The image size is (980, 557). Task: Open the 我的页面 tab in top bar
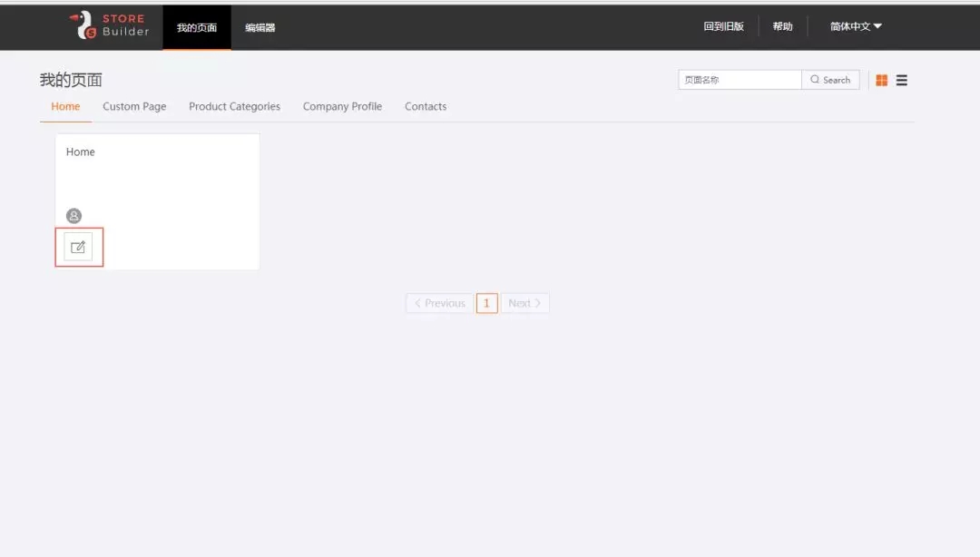coord(197,27)
